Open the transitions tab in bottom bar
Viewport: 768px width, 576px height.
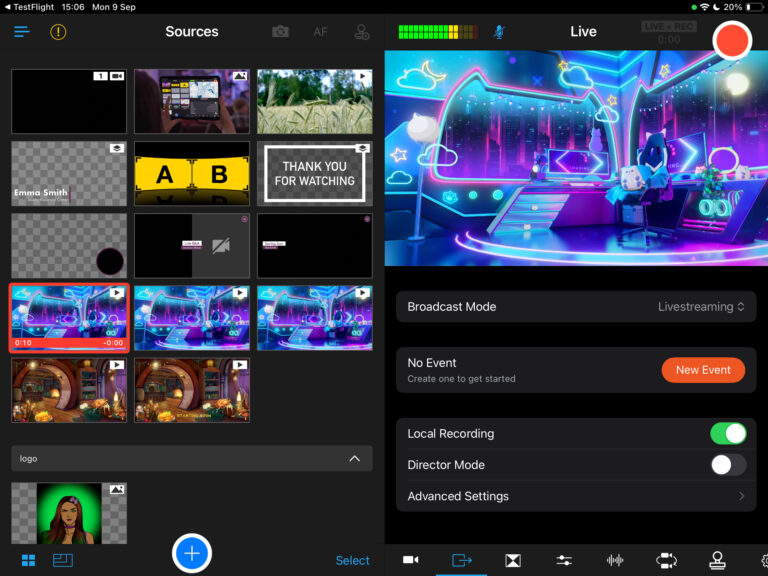coord(513,560)
